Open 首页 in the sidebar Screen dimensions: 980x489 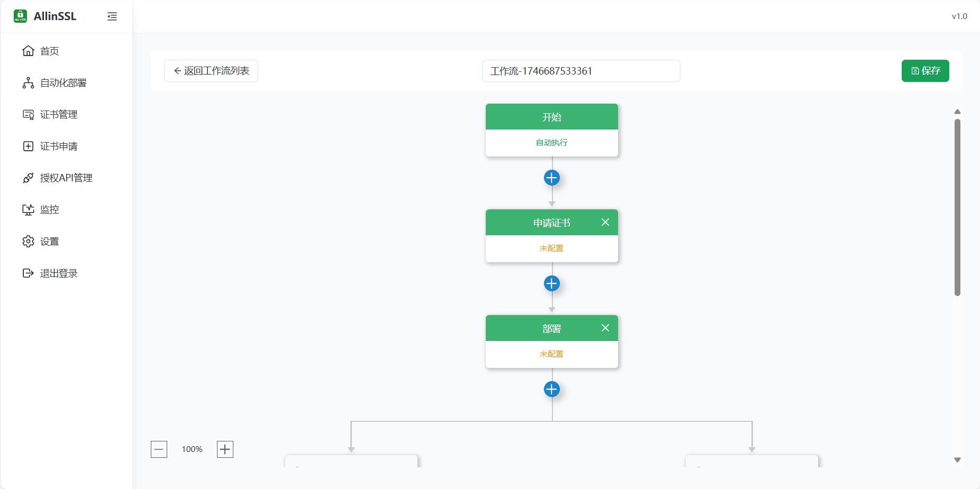click(49, 51)
